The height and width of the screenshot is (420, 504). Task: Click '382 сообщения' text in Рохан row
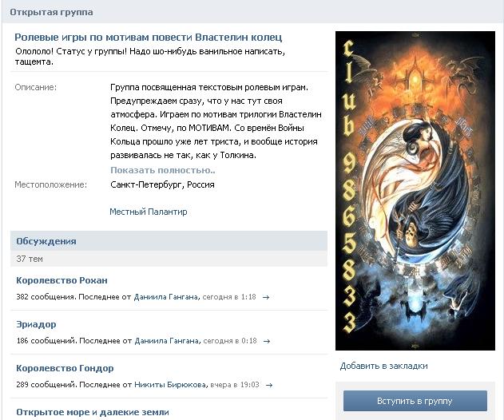click(46, 297)
